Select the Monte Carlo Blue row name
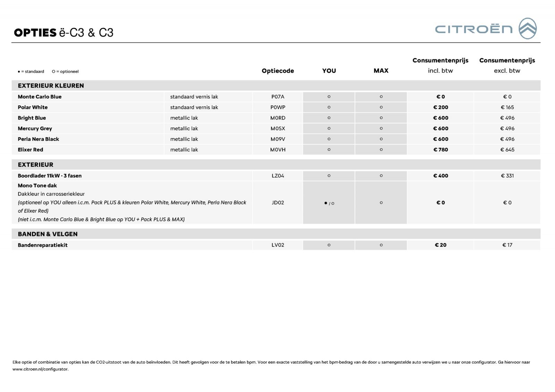Screen dimensions: 555x392 pos(40,97)
